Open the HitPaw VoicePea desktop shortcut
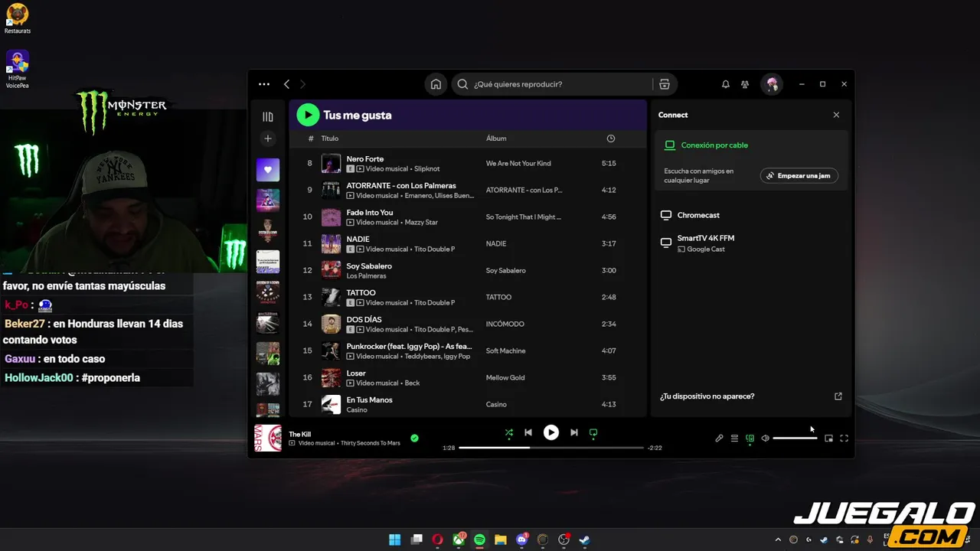Viewport: 980px width, 551px height. (17, 70)
